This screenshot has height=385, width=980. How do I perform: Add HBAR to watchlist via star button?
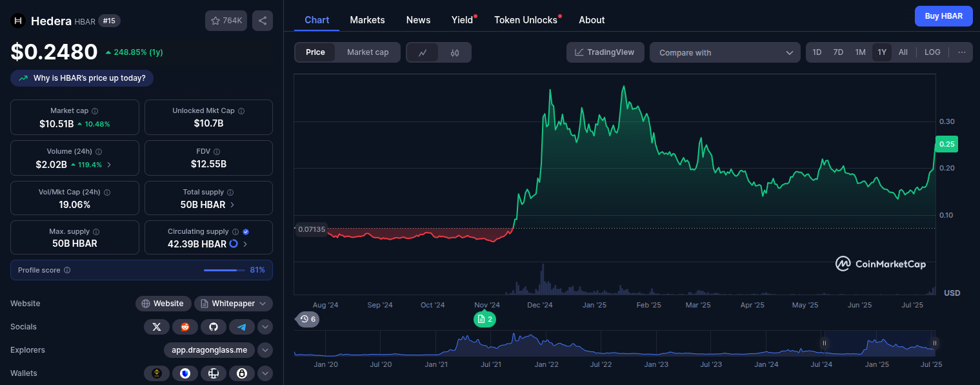(x=226, y=21)
